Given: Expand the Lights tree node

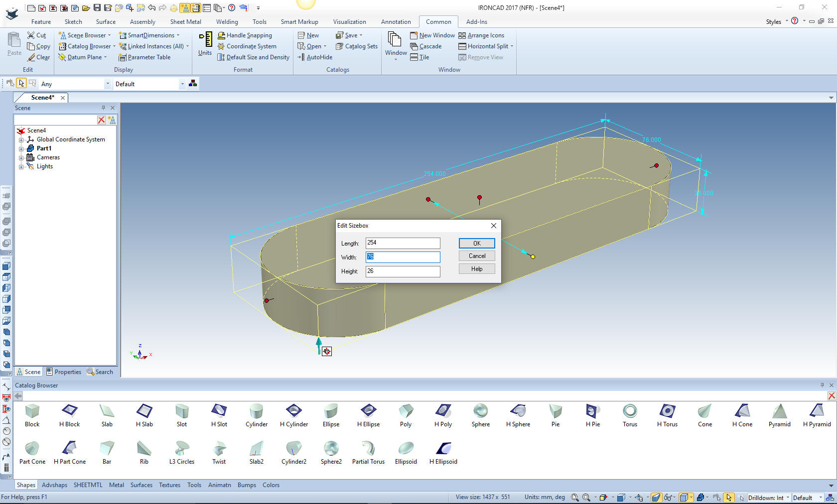Looking at the screenshot, I should click(x=21, y=166).
